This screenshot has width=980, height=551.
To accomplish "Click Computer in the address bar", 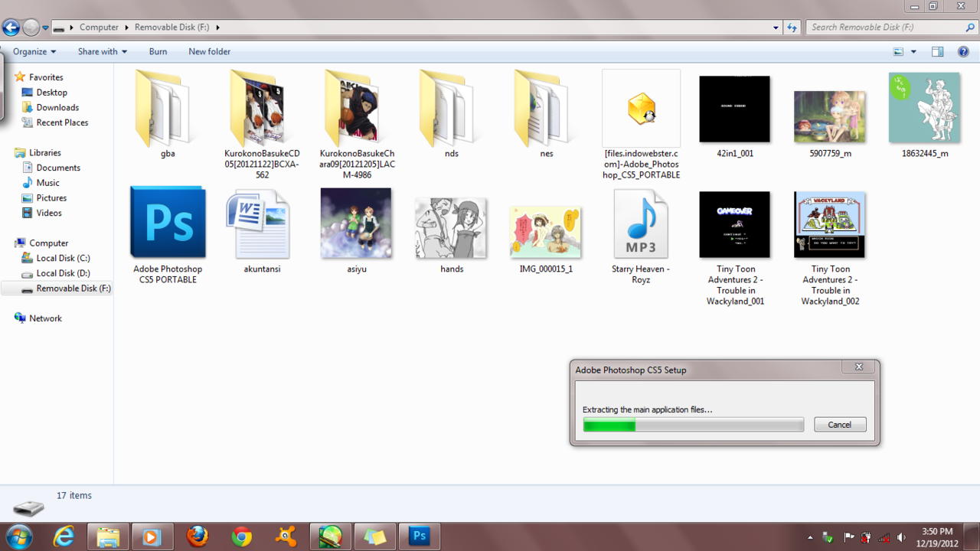I will coord(99,27).
